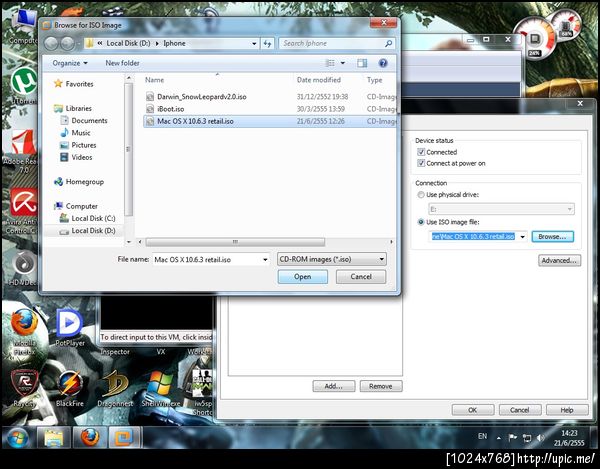Click the Browse... button

click(x=553, y=237)
